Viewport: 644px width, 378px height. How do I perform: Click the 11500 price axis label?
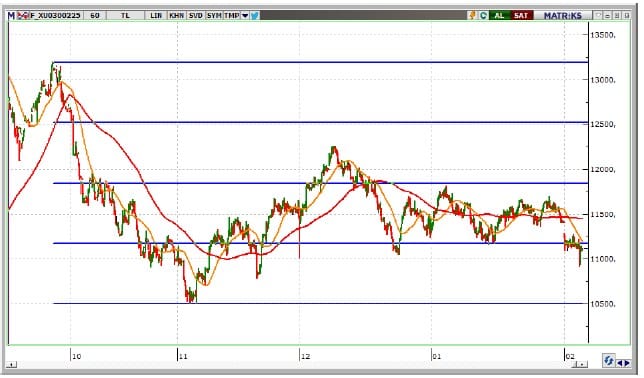click(x=603, y=214)
